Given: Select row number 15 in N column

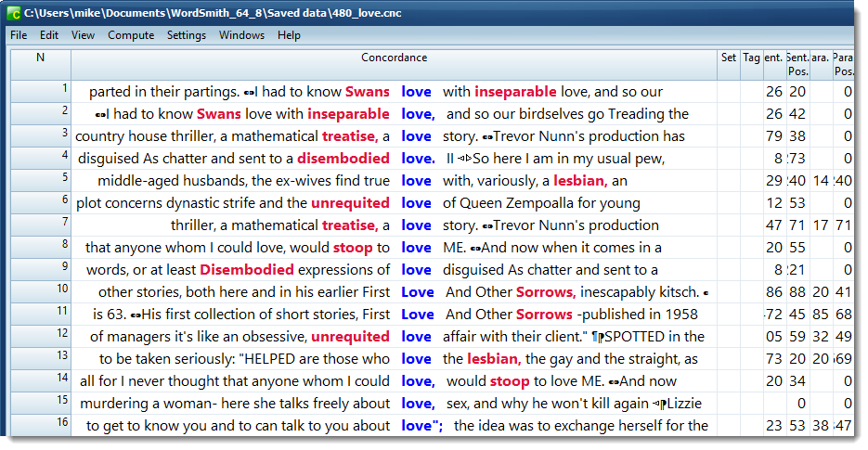Looking at the screenshot, I should [41, 403].
